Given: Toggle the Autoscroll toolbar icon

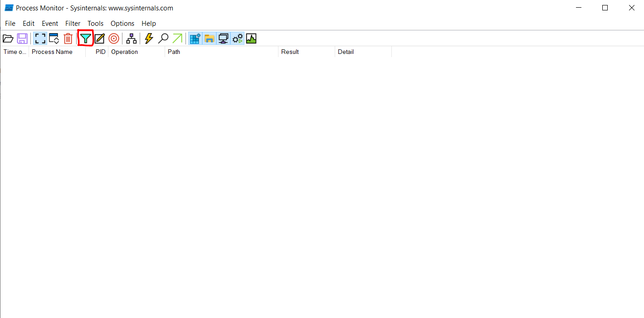Looking at the screenshot, I should point(54,39).
